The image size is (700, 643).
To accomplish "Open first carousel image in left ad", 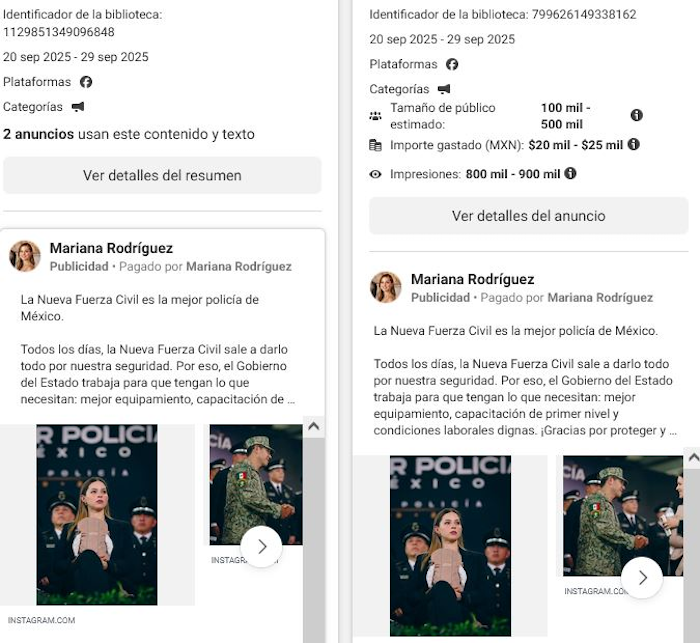I will (97, 514).
